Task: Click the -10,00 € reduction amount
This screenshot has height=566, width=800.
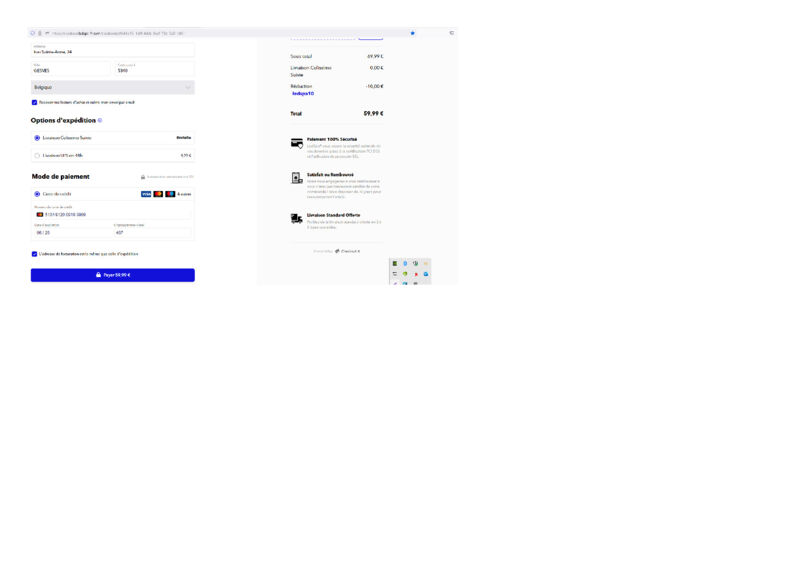Action: pos(374,87)
